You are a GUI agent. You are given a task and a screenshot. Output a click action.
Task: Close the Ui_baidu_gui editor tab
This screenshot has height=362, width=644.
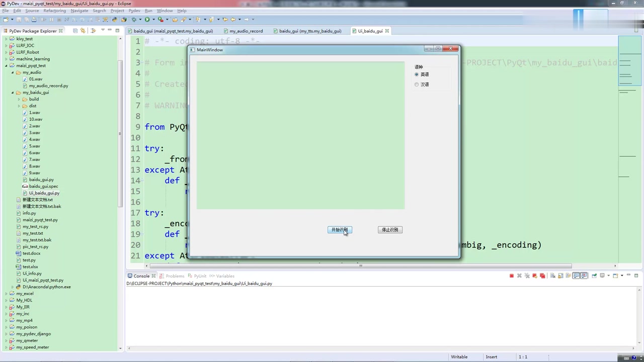[x=387, y=31]
